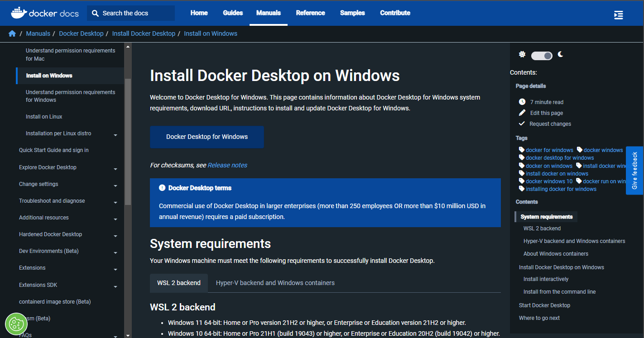644x338 pixels.
Task: Click the Request changes link
Action: pyautogui.click(x=550, y=124)
